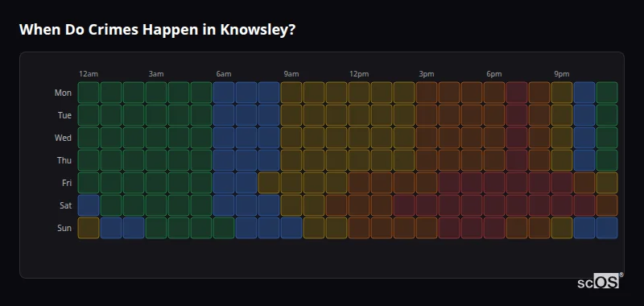The width and height of the screenshot is (644, 306).
Task: Pick the Sunday 4pm red cell
Action: 449,228
